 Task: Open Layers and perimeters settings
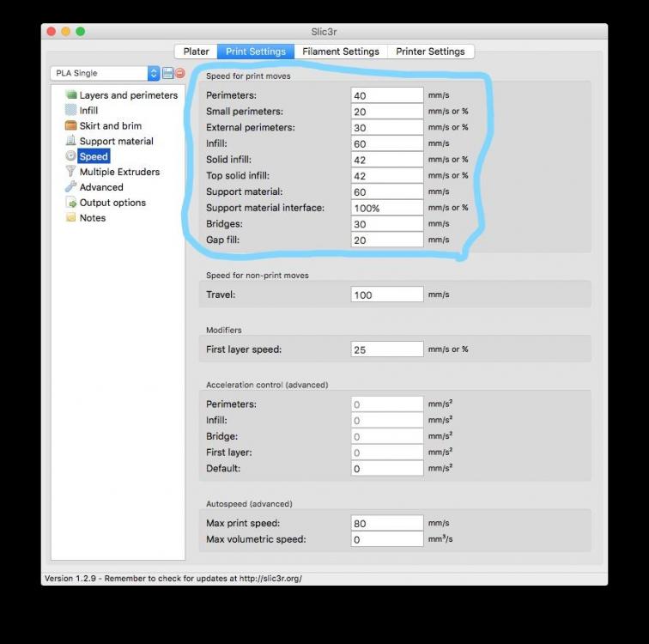tap(128, 95)
